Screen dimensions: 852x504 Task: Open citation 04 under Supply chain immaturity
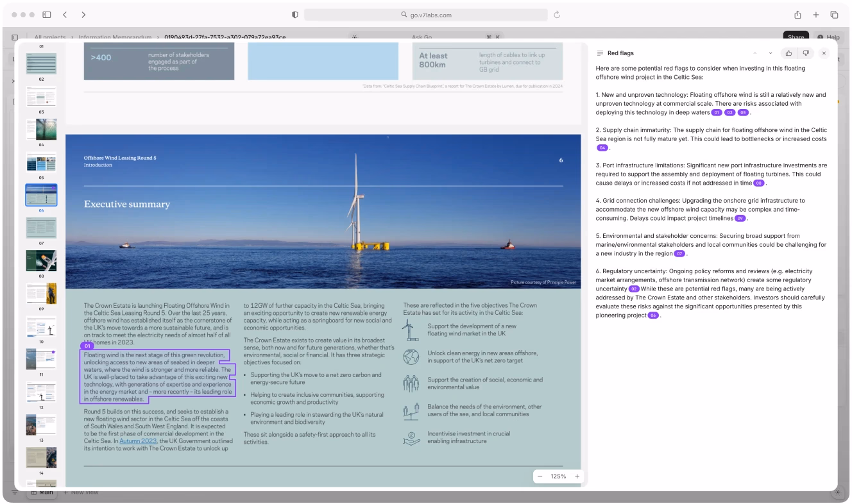pyautogui.click(x=602, y=148)
